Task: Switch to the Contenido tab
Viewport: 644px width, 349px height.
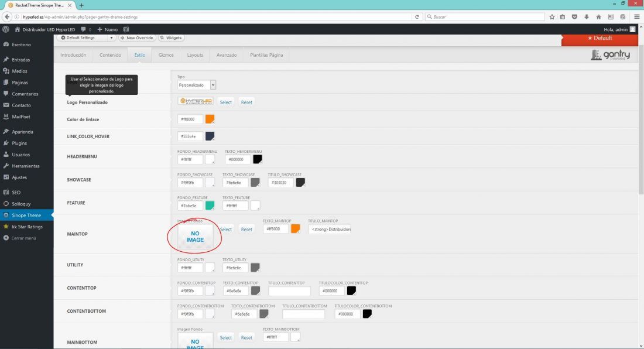Action: coord(110,55)
